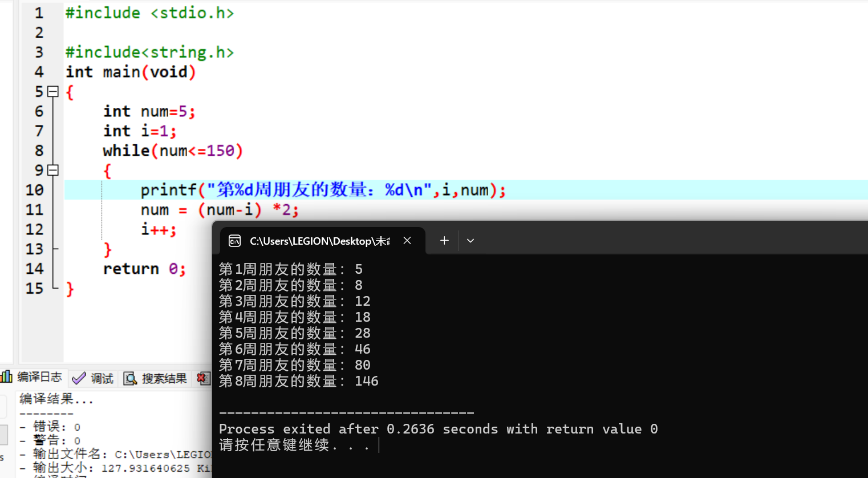Image resolution: width=868 pixels, height=478 pixels.
Task: Click the 'while(num<=150)' line
Action: click(x=173, y=151)
